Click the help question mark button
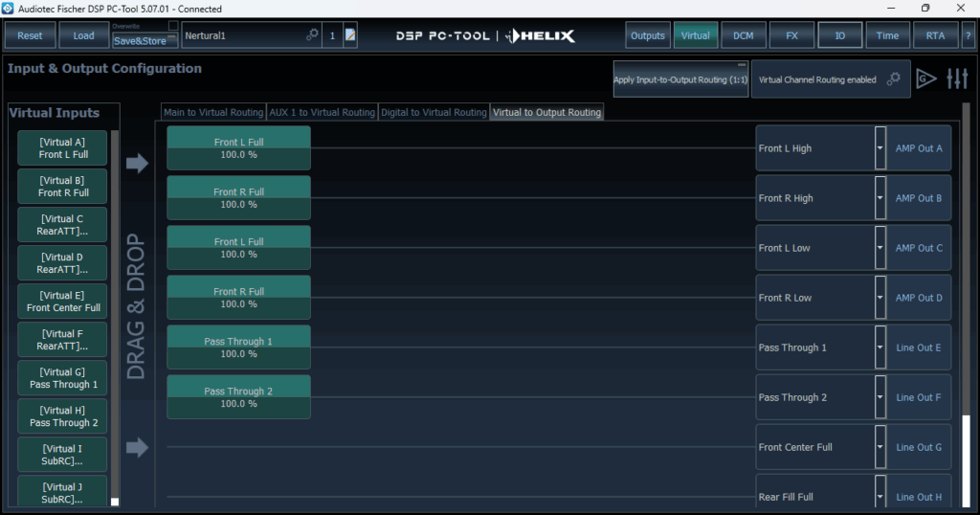 (969, 35)
